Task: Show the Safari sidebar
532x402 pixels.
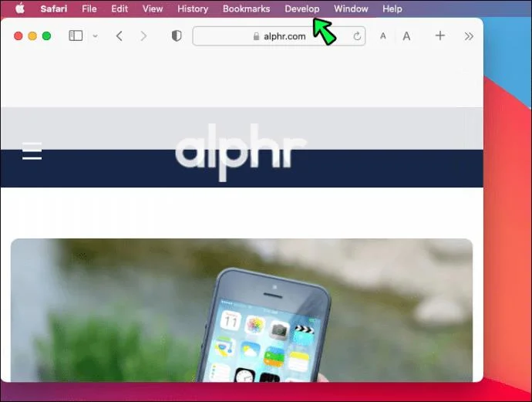Action: point(76,35)
